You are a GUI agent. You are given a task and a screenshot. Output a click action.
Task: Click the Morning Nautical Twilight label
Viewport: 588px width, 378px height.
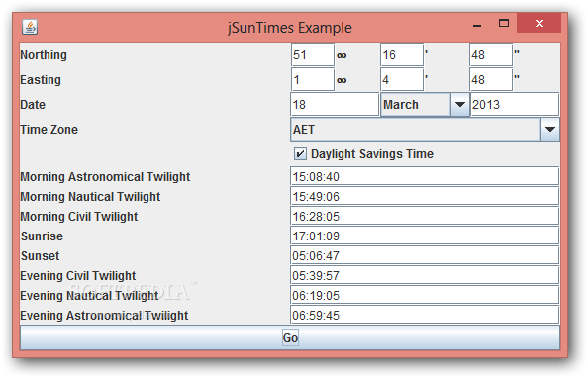(x=90, y=197)
